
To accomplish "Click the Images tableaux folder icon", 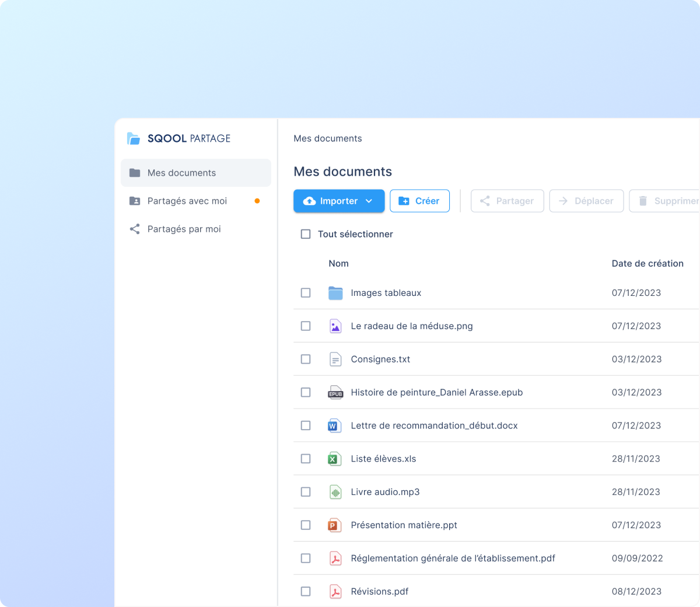I will click(x=335, y=293).
